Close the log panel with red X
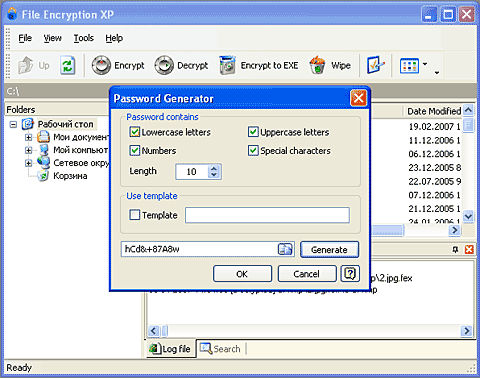The height and width of the screenshot is (378, 480). coord(469,249)
